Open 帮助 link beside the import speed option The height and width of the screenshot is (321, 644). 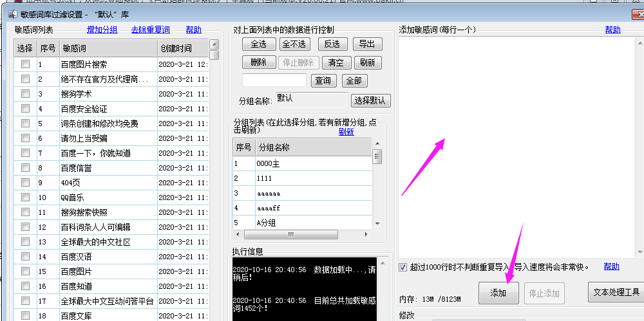[612, 266]
